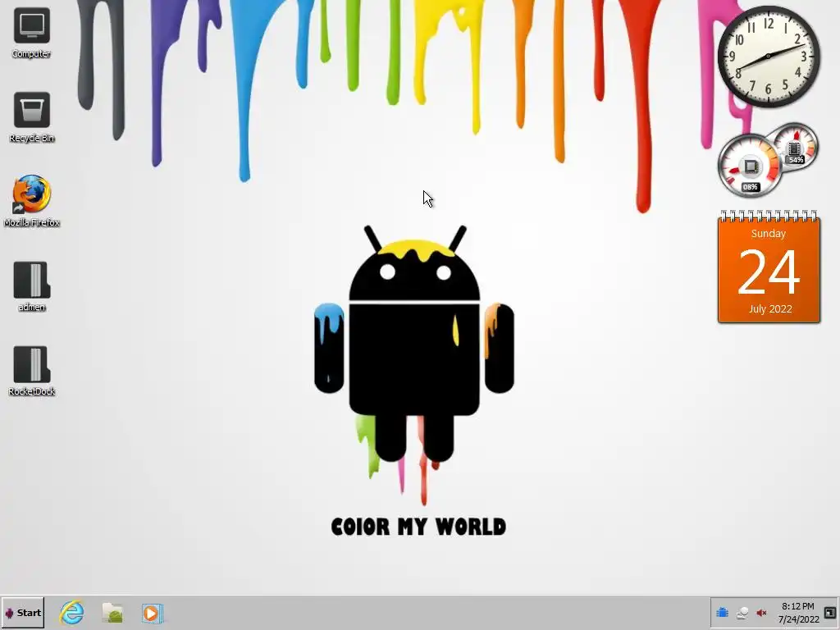Launch Internet Explorer from the taskbar
Screen dimensions: 840x630
[x=72, y=613]
